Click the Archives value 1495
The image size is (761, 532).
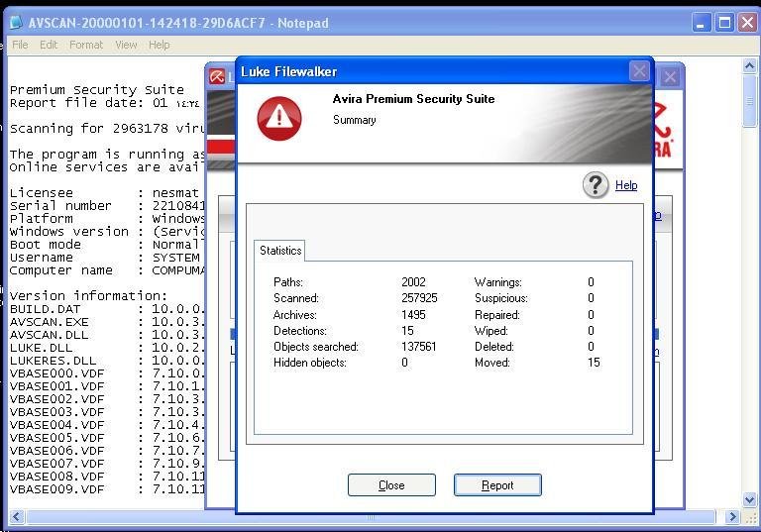click(413, 314)
